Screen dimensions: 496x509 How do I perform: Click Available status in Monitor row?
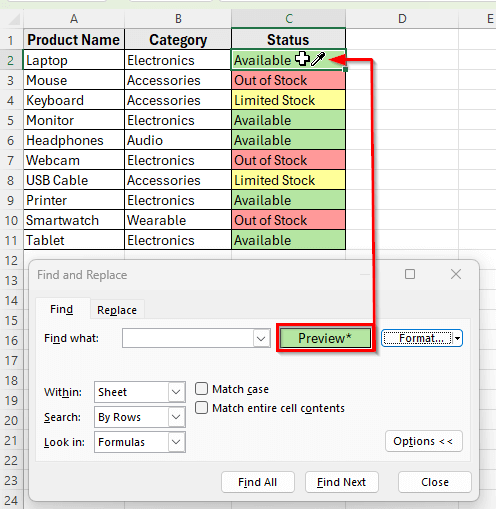coord(289,120)
